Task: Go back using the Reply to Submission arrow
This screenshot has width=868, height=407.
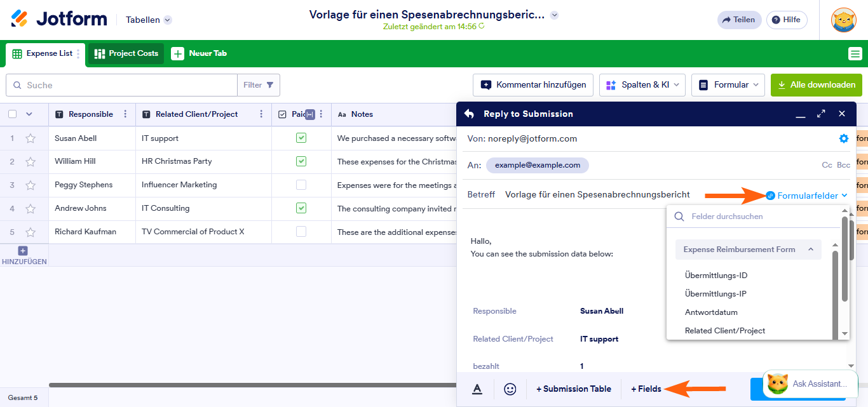Action: (x=469, y=114)
